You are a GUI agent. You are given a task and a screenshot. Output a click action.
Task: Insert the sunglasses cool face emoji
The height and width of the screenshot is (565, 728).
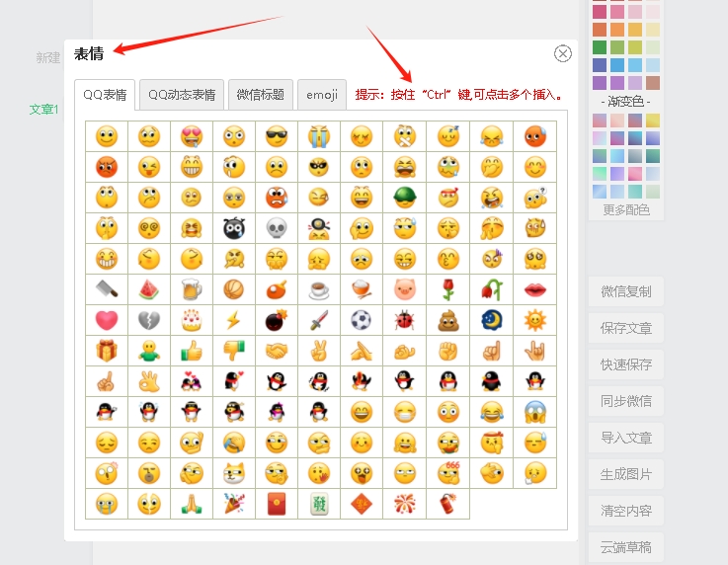pyautogui.click(x=277, y=136)
